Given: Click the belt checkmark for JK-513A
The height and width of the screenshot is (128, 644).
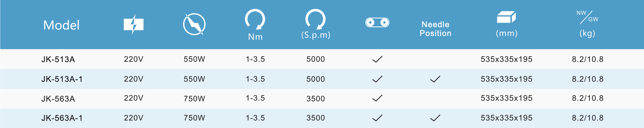Looking at the screenshot, I should [377, 59].
